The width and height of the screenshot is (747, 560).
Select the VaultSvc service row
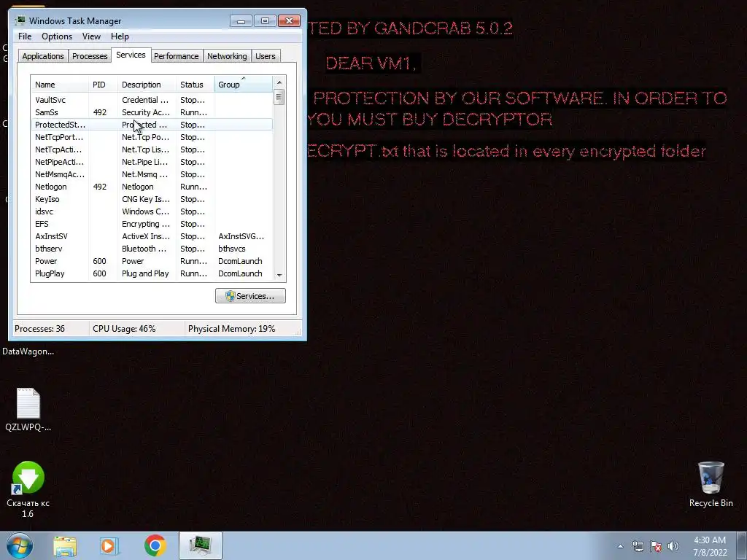[152, 100]
